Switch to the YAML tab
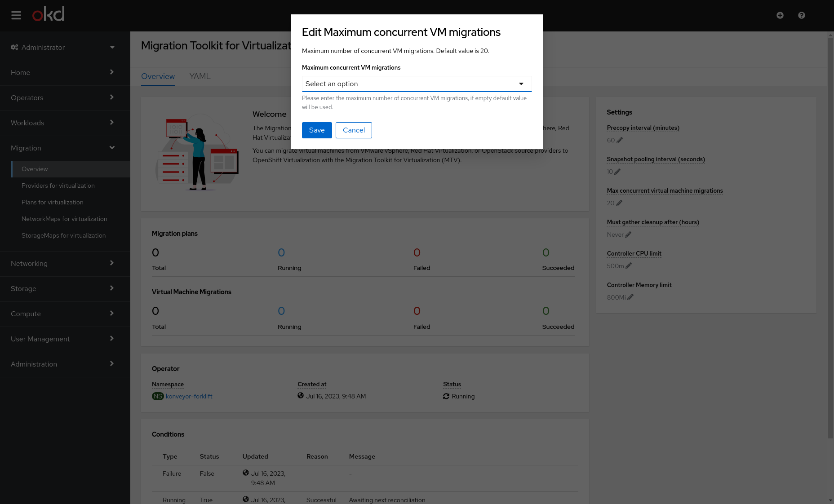This screenshot has height=504, width=834. [200, 76]
